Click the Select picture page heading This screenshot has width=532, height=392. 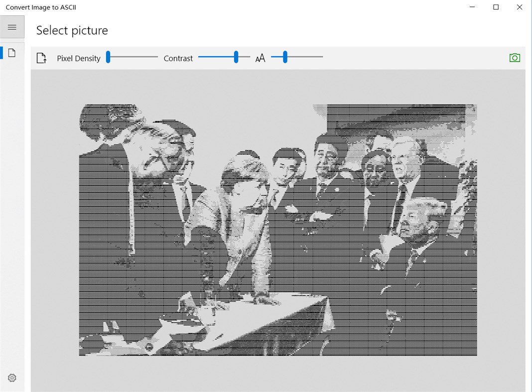coord(72,30)
